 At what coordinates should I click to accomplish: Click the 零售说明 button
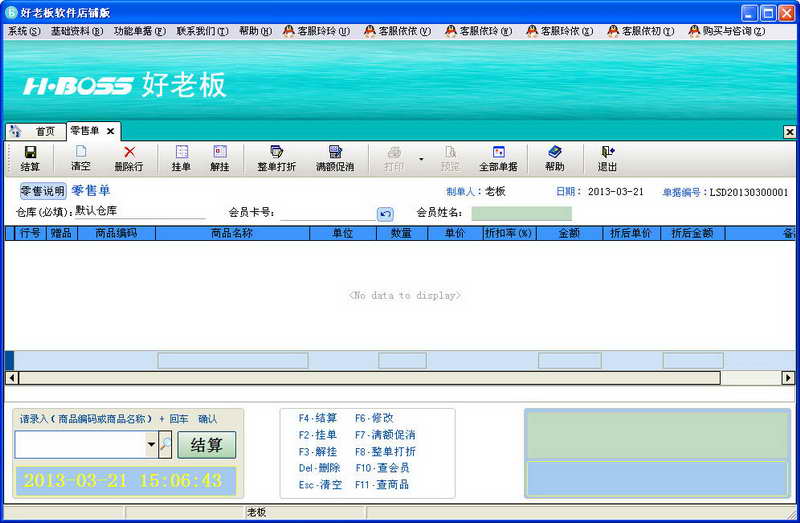pos(43,191)
